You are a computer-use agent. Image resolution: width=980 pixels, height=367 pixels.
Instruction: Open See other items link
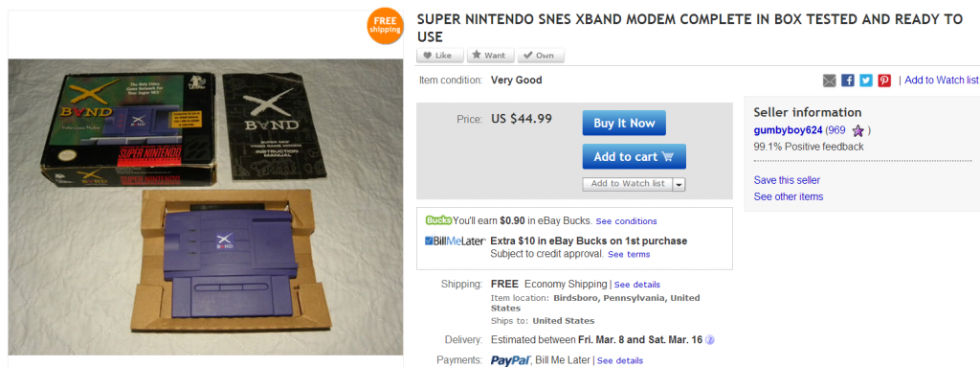pyautogui.click(x=789, y=196)
